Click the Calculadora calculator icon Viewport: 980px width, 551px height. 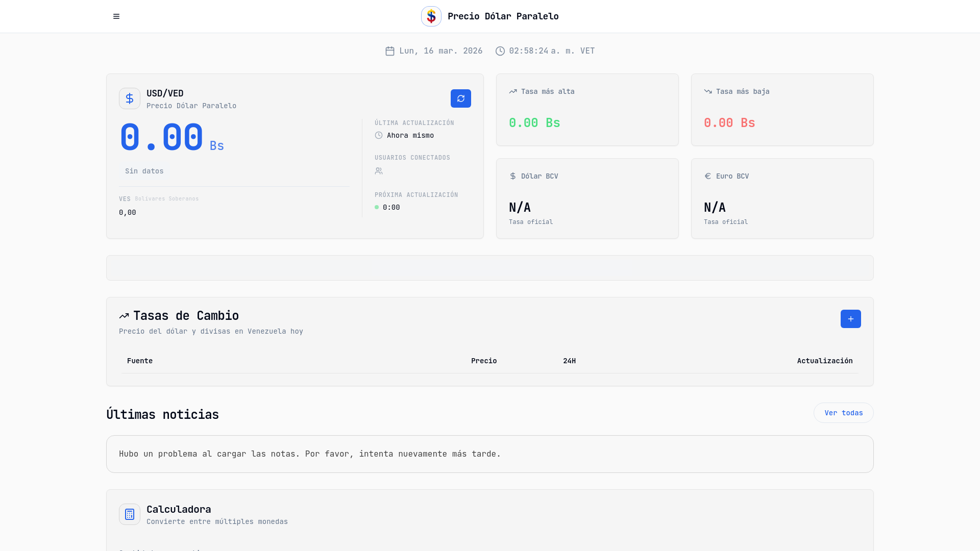(130, 514)
